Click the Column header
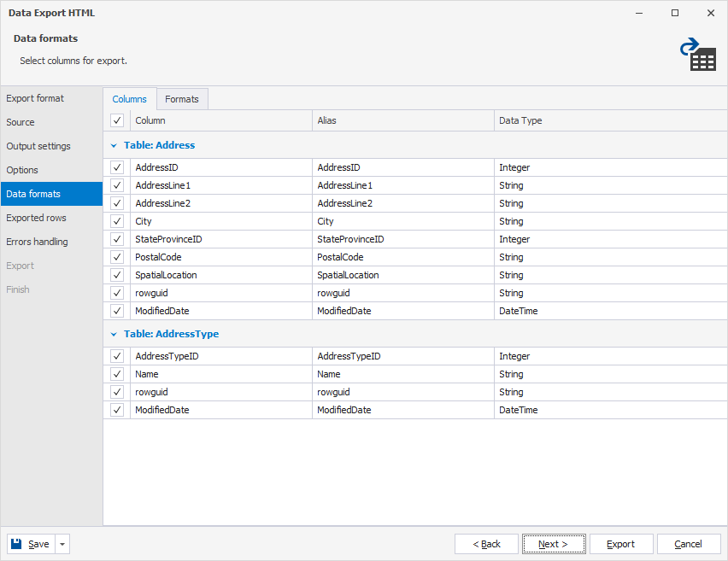 pyautogui.click(x=221, y=120)
